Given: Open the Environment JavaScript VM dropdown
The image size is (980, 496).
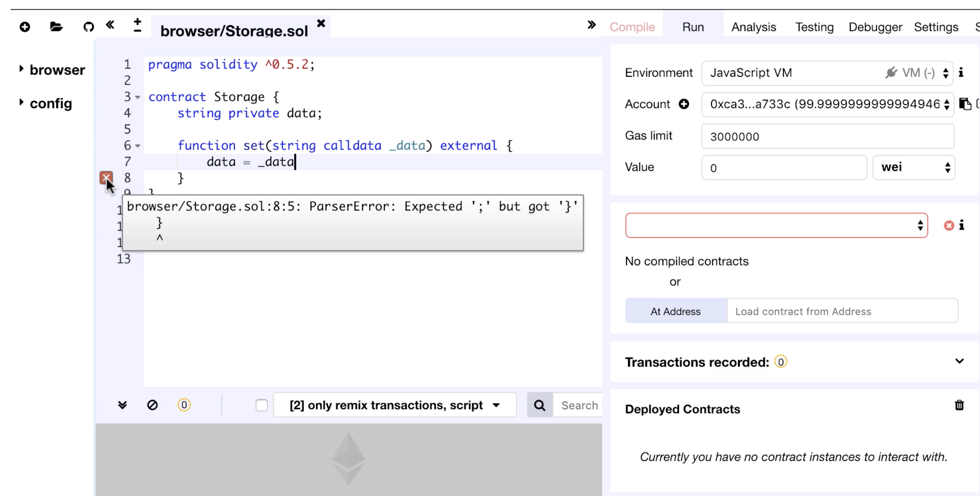Looking at the screenshot, I should 827,73.
